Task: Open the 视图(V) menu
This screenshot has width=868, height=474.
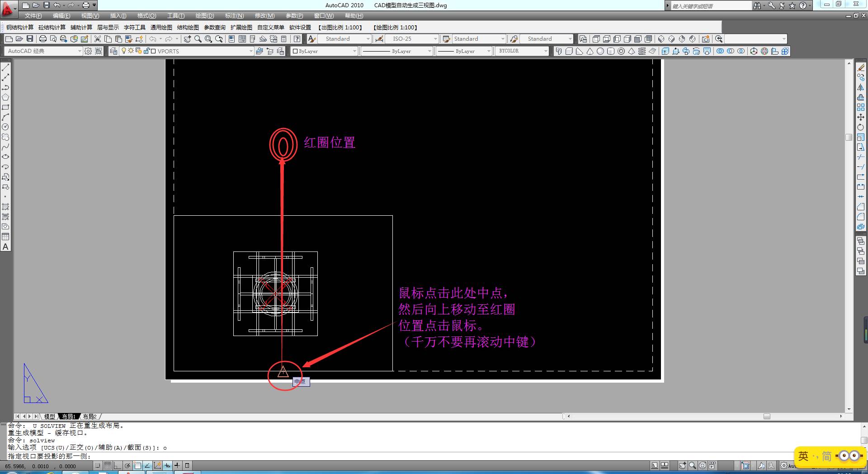Action: (x=90, y=16)
